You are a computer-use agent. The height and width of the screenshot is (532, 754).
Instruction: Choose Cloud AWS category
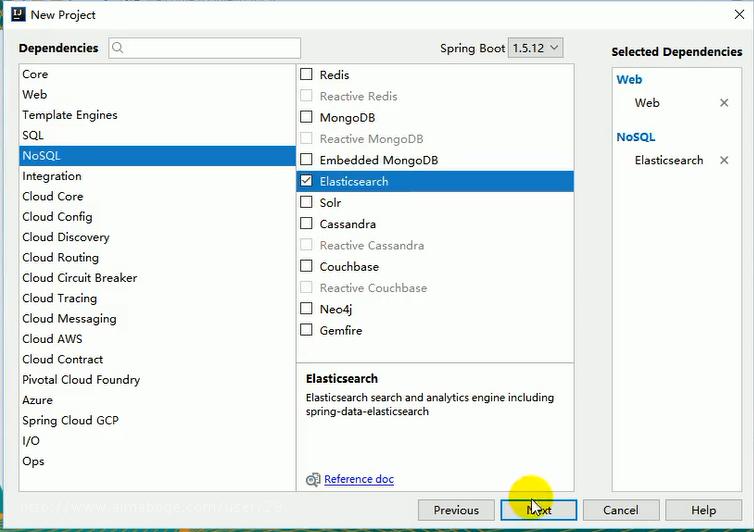pos(157,339)
